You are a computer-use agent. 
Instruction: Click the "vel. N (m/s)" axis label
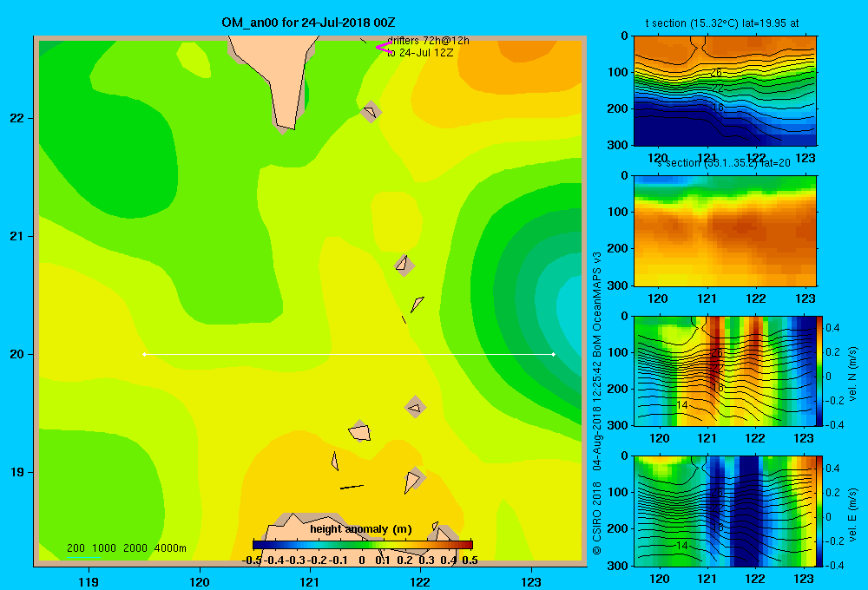pyautogui.click(x=853, y=374)
